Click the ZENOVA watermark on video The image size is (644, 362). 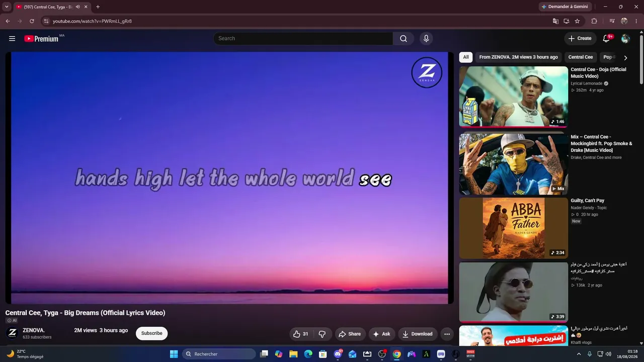pos(427,72)
